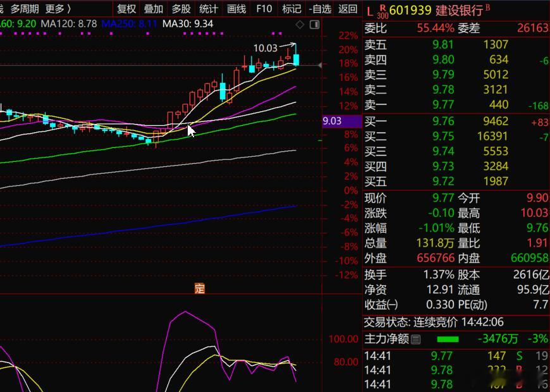
Task: Click the orange 定 marker on the chart
Action: click(199, 288)
